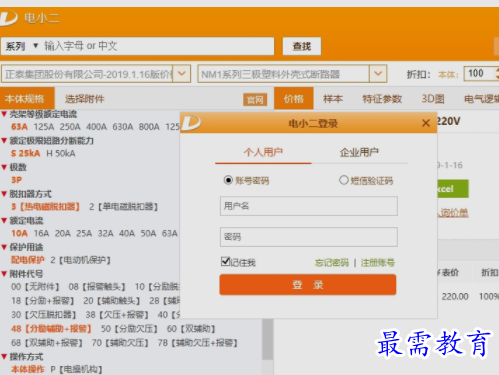
Task: Select 16A rated current
Action: (41, 233)
